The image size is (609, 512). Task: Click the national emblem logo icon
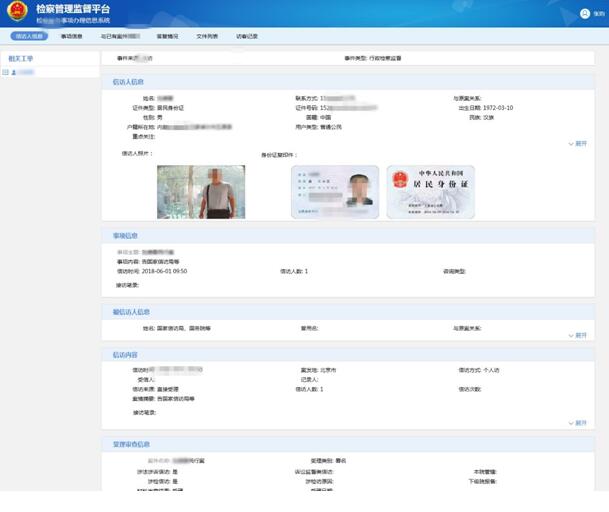(x=17, y=13)
